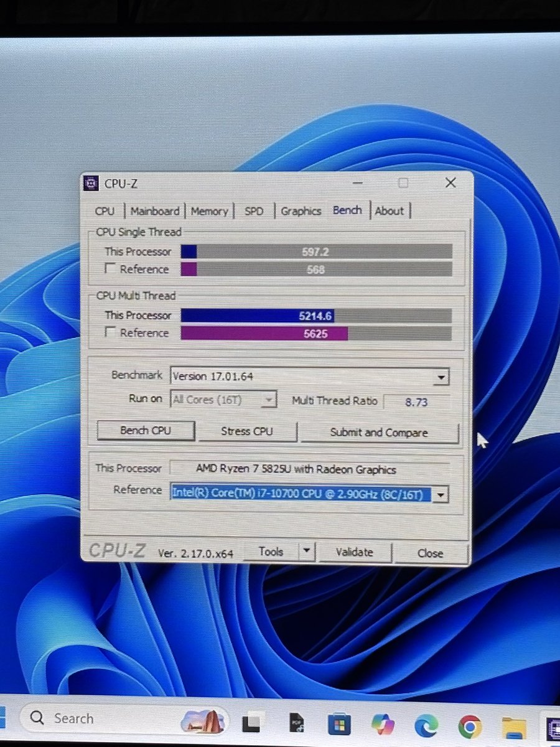Launch Microsoft Edge from the taskbar
The width and height of the screenshot is (560, 747).
pyautogui.click(x=426, y=725)
